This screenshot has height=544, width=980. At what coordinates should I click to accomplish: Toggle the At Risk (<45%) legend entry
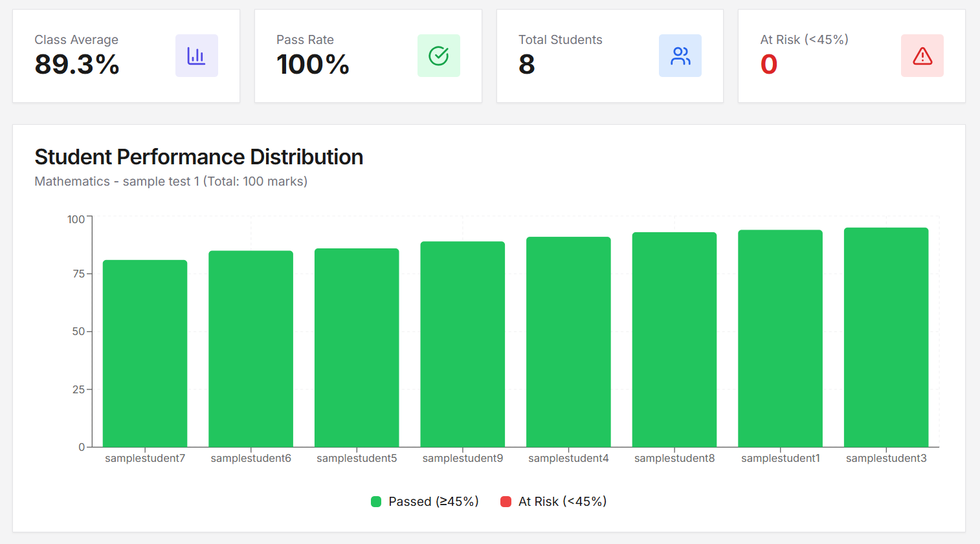pyautogui.click(x=553, y=501)
